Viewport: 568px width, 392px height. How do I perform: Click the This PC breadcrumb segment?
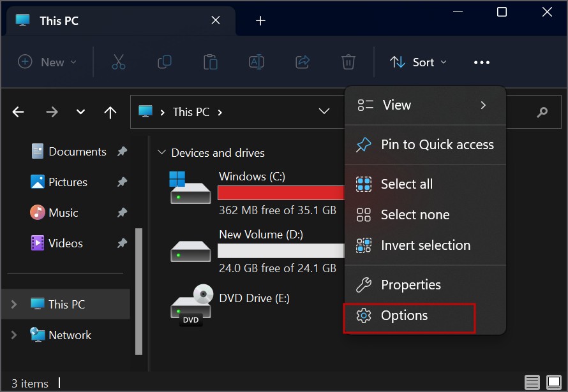tap(191, 112)
